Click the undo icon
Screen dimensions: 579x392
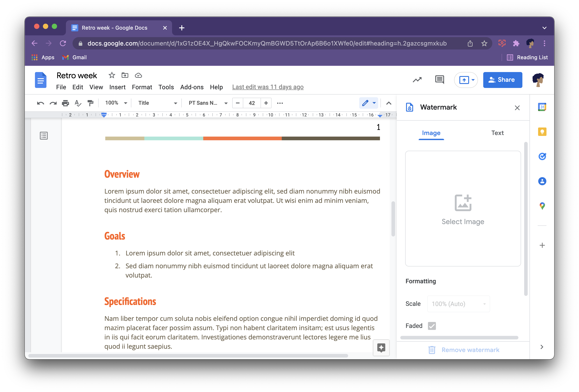(x=40, y=103)
